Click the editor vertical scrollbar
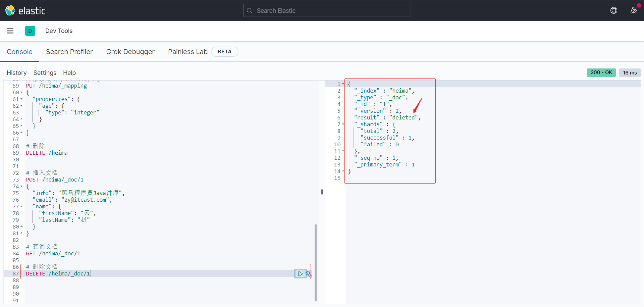 tap(316, 263)
